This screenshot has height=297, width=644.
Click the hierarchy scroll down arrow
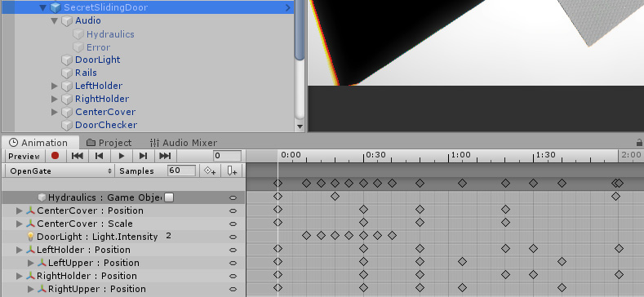[x=300, y=127]
